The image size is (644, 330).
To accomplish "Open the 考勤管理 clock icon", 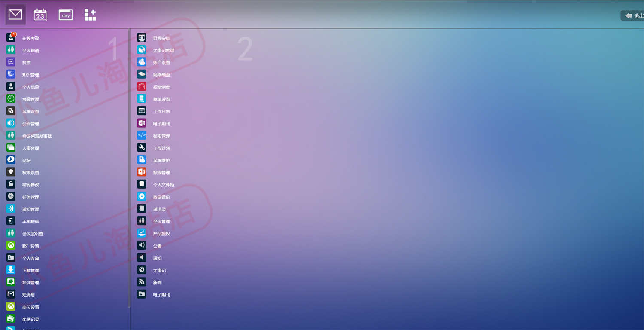I will click(x=11, y=99).
